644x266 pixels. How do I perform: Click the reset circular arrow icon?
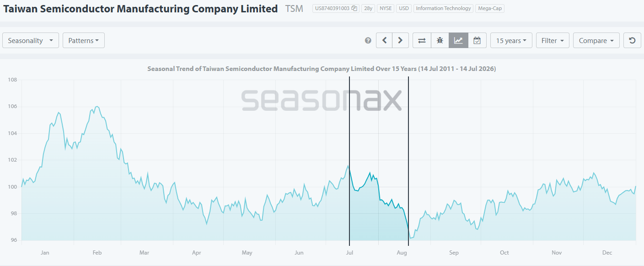(632, 40)
